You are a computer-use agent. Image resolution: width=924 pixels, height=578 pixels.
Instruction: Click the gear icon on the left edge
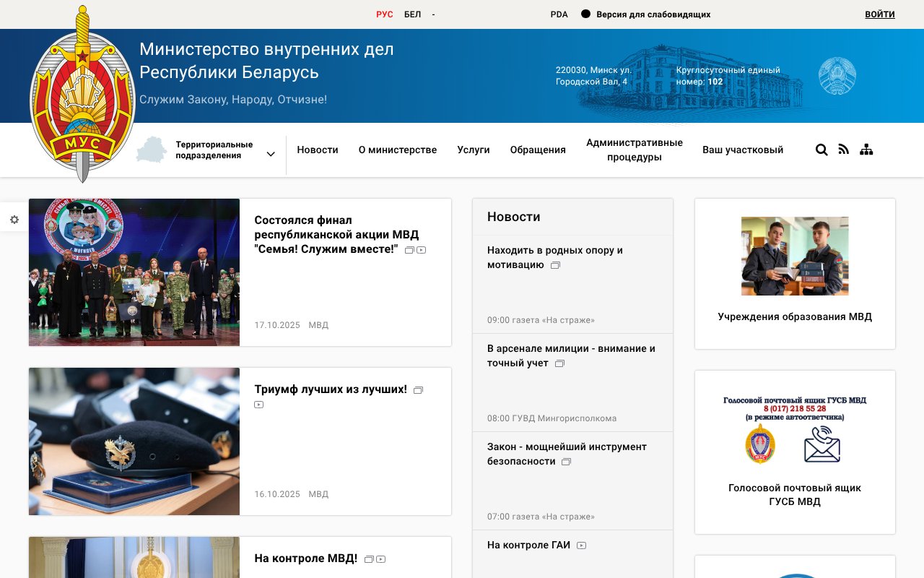pos(14,218)
